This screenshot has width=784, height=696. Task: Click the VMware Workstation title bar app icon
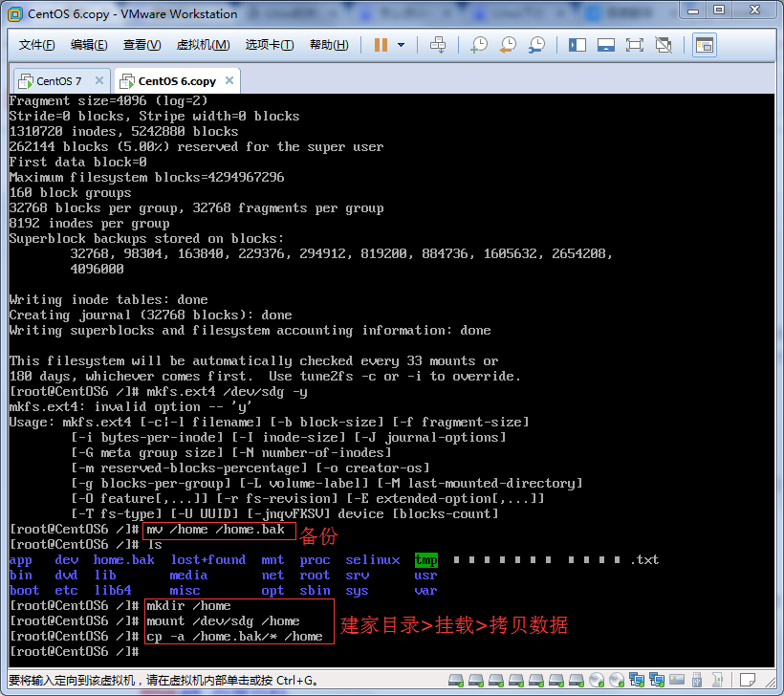(15, 14)
